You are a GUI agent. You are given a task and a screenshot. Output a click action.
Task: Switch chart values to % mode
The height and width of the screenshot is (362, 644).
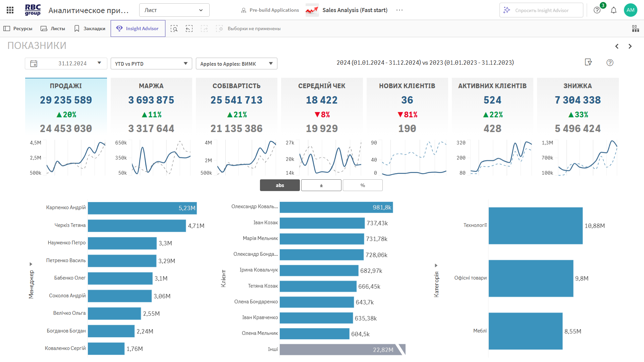coord(362,185)
